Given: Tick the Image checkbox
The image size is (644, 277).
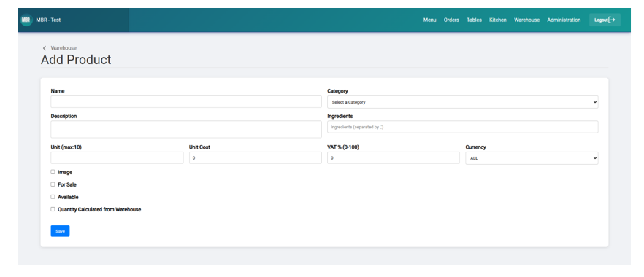Looking at the screenshot, I should 53,172.
